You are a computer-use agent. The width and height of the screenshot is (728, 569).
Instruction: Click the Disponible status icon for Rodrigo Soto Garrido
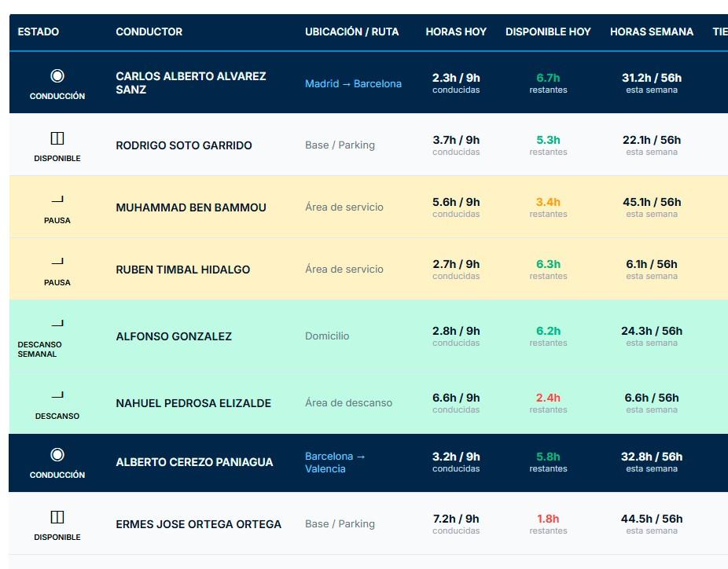[x=57, y=138]
